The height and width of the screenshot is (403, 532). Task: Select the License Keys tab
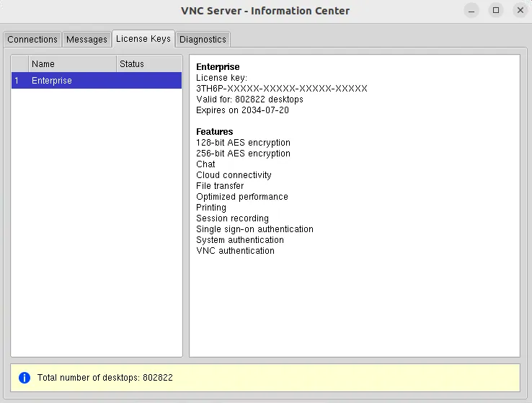(143, 39)
